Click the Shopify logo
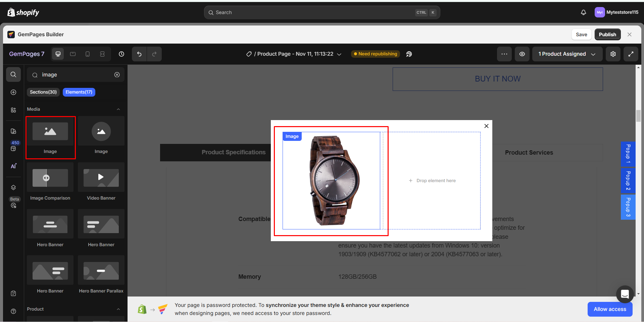Image resolution: width=644 pixels, height=322 pixels. (23, 12)
